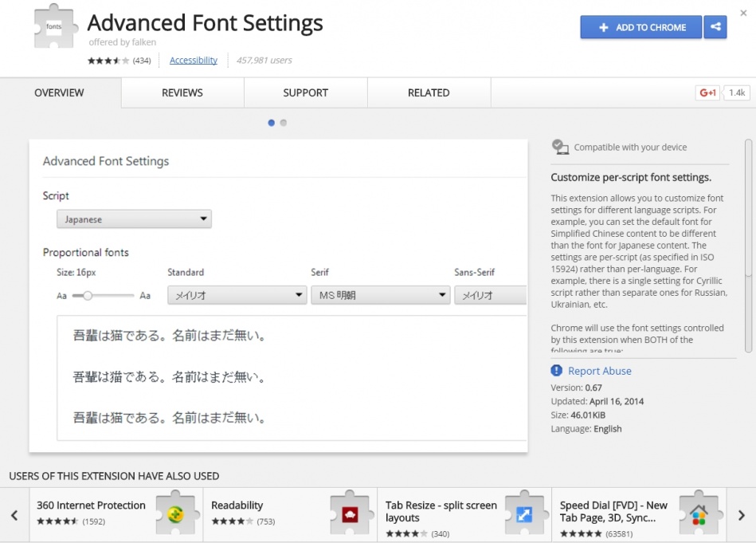Switch to second screenshot dot

[x=284, y=123]
